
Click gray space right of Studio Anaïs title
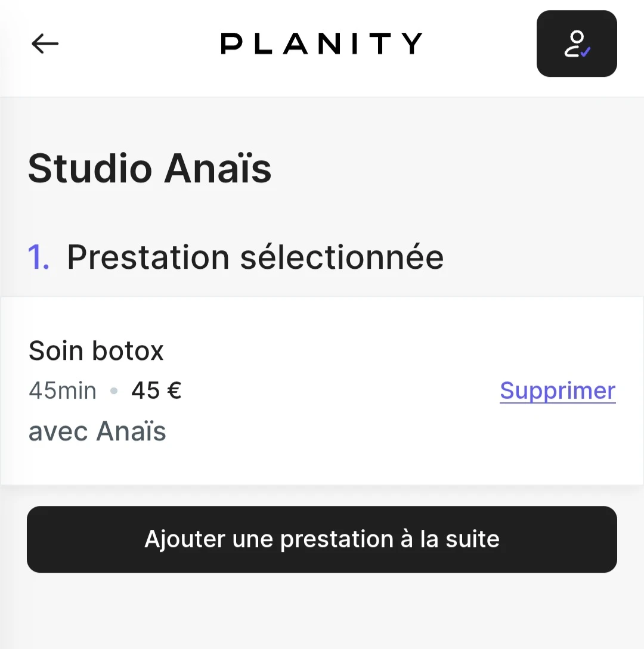coord(453,169)
